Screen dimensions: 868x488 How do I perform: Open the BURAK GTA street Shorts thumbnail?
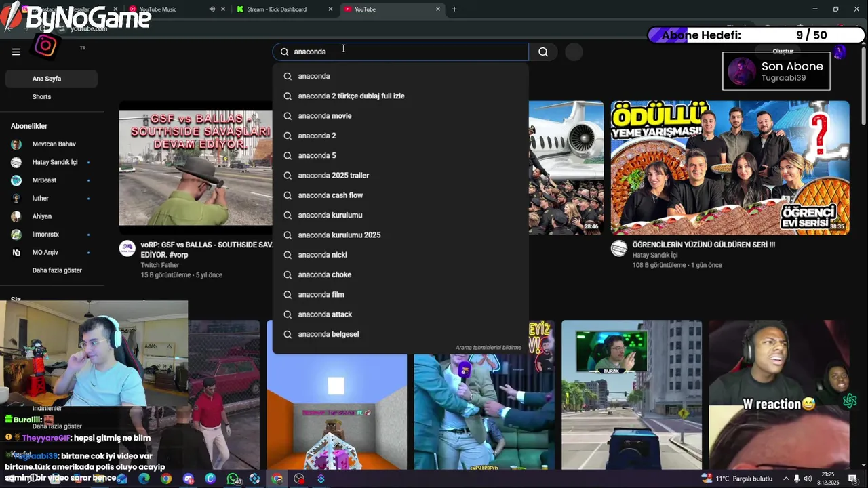click(631, 394)
